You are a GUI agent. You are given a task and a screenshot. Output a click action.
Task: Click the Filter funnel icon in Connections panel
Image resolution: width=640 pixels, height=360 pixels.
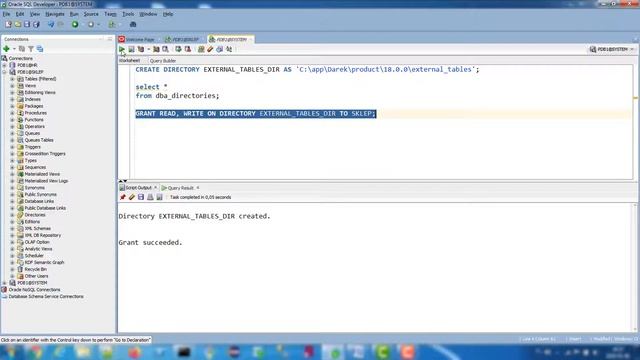pyautogui.click(x=31, y=49)
